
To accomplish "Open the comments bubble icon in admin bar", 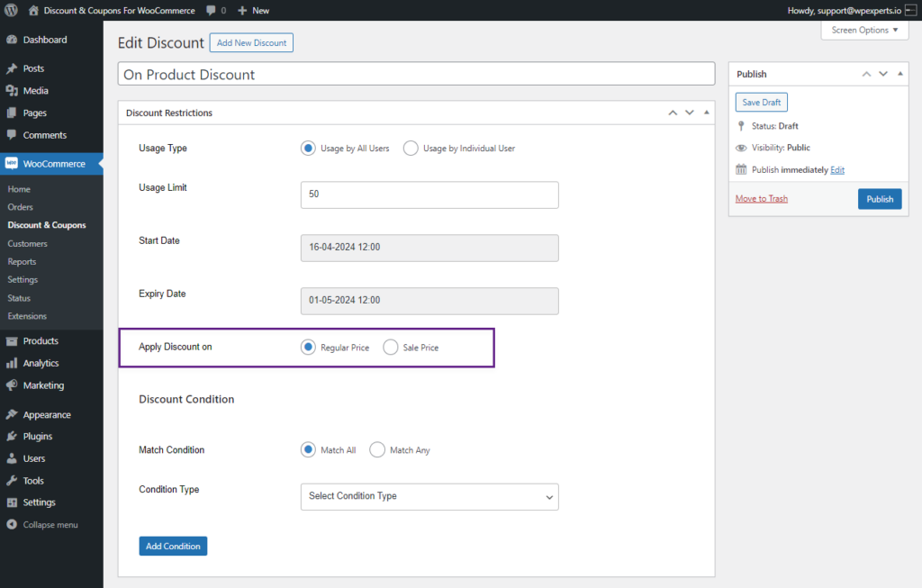I will tap(211, 10).
